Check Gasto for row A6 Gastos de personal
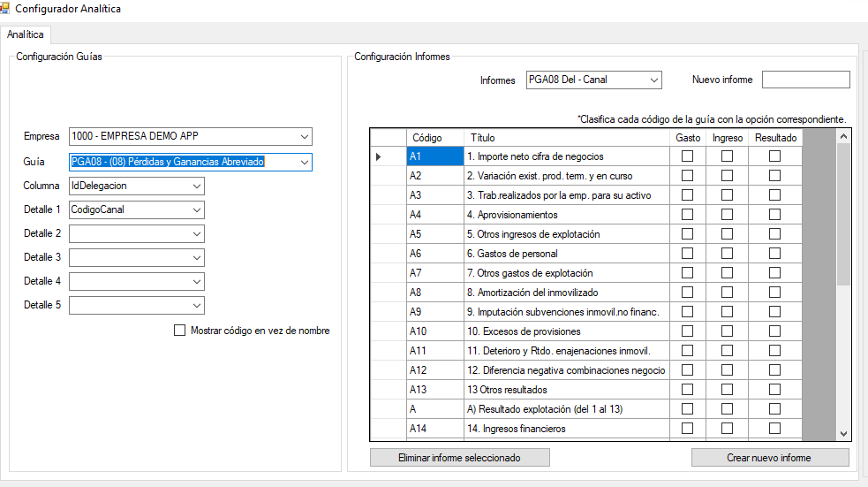This screenshot has width=868, height=487. pos(688,253)
